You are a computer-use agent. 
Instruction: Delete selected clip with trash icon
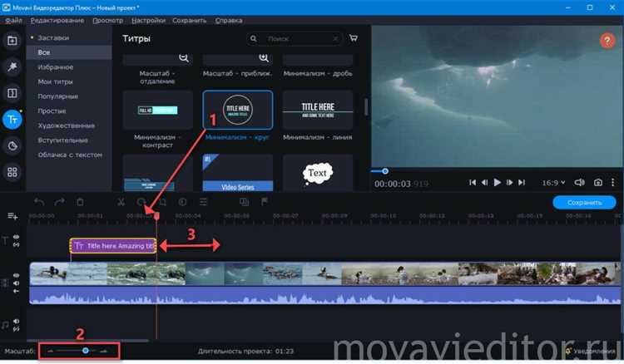click(x=80, y=202)
